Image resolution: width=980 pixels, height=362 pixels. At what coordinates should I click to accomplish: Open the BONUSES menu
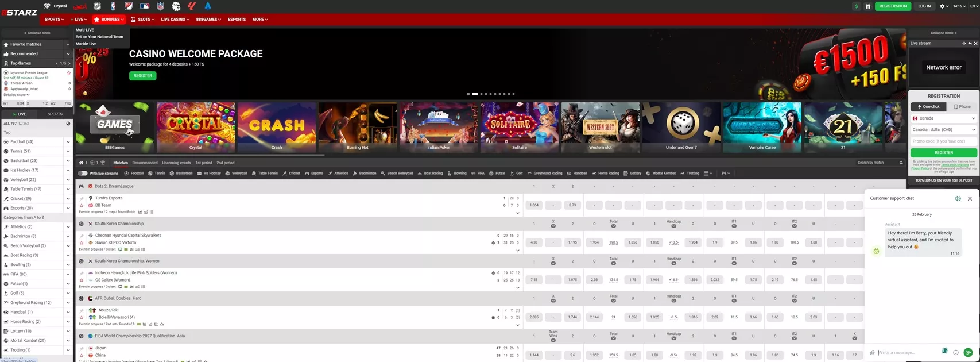tap(109, 19)
